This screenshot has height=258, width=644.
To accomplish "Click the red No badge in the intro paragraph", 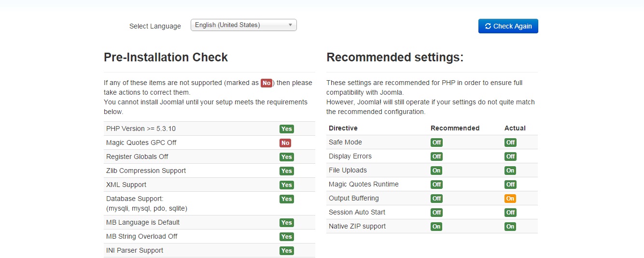I will tap(266, 83).
